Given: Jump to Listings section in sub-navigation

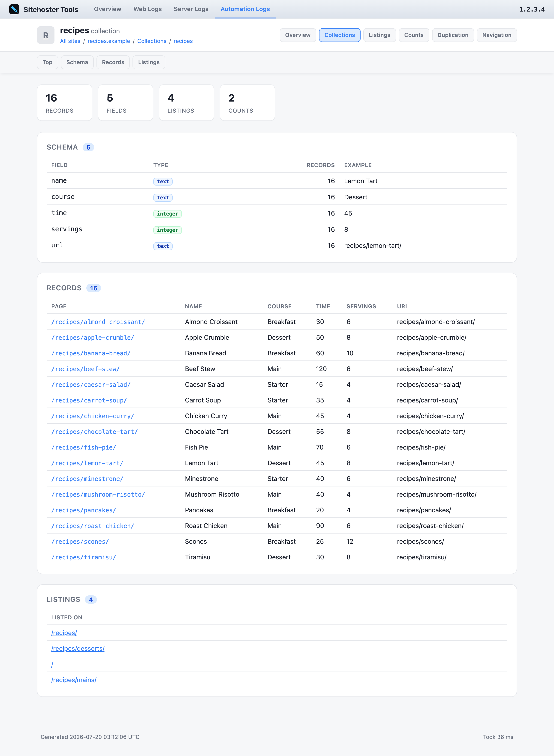Looking at the screenshot, I should click(x=149, y=62).
